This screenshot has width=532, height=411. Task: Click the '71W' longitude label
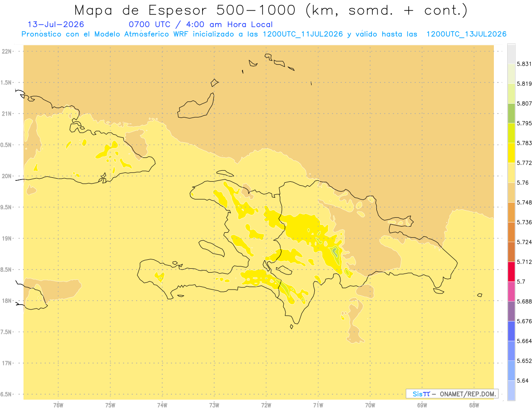click(318, 405)
